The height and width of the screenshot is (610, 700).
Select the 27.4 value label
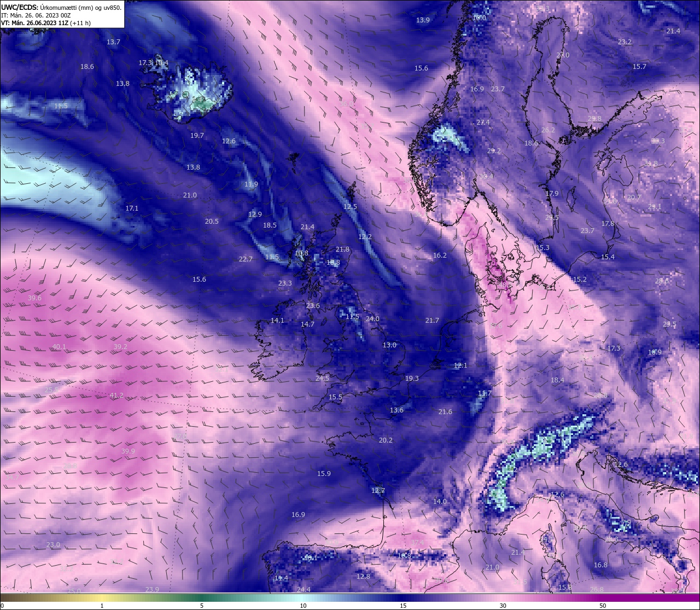coord(483,123)
